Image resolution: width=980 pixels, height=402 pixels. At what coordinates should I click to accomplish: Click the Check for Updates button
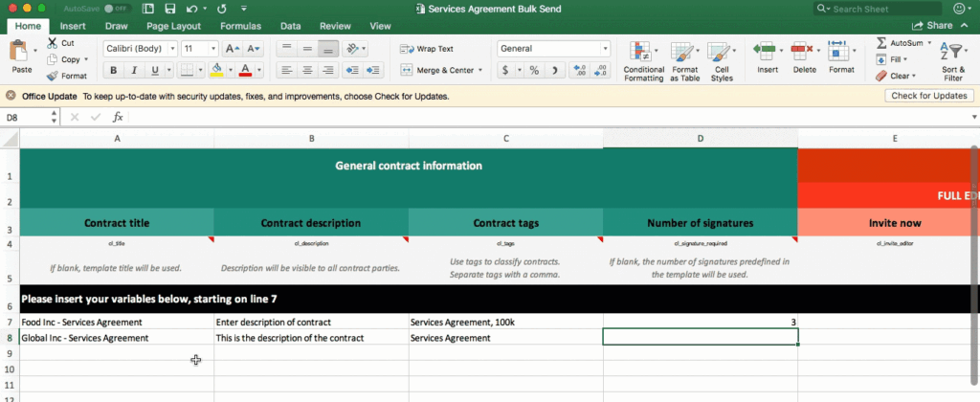[x=928, y=96]
